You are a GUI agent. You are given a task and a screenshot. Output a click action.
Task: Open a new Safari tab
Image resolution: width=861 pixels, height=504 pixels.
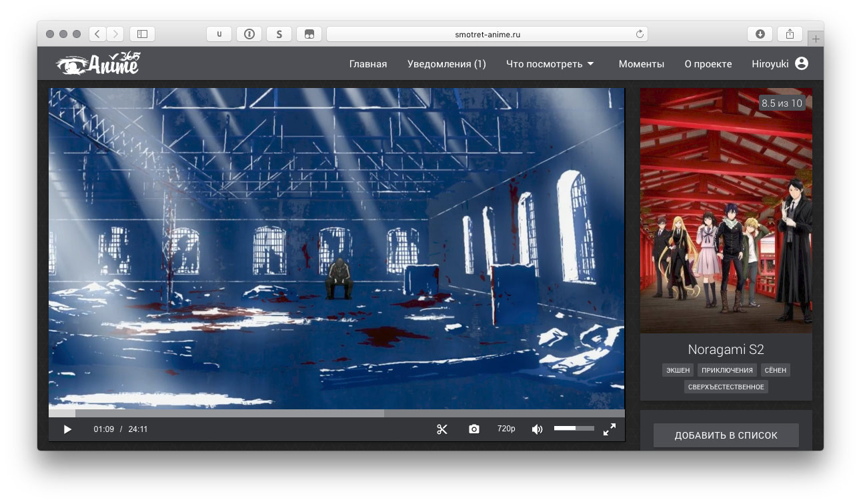(x=816, y=39)
